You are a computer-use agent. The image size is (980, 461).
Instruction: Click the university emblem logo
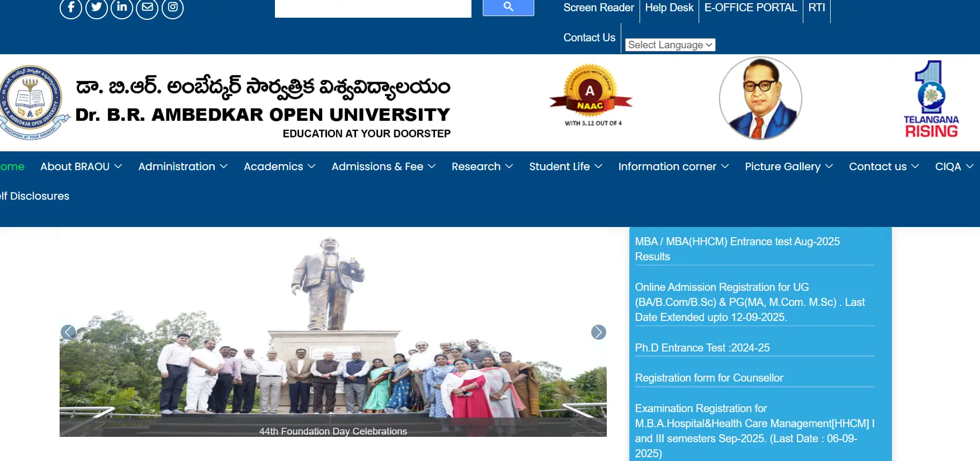click(x=33, y=102)
